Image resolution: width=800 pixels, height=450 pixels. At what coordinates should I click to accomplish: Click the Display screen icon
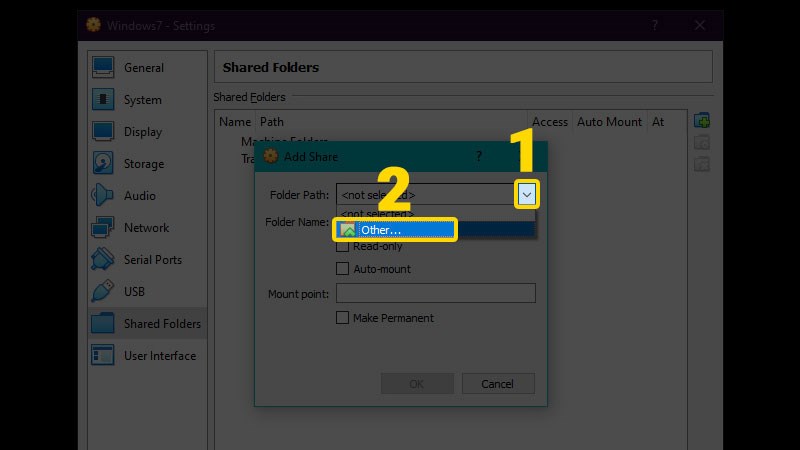(x=103, y=132)
